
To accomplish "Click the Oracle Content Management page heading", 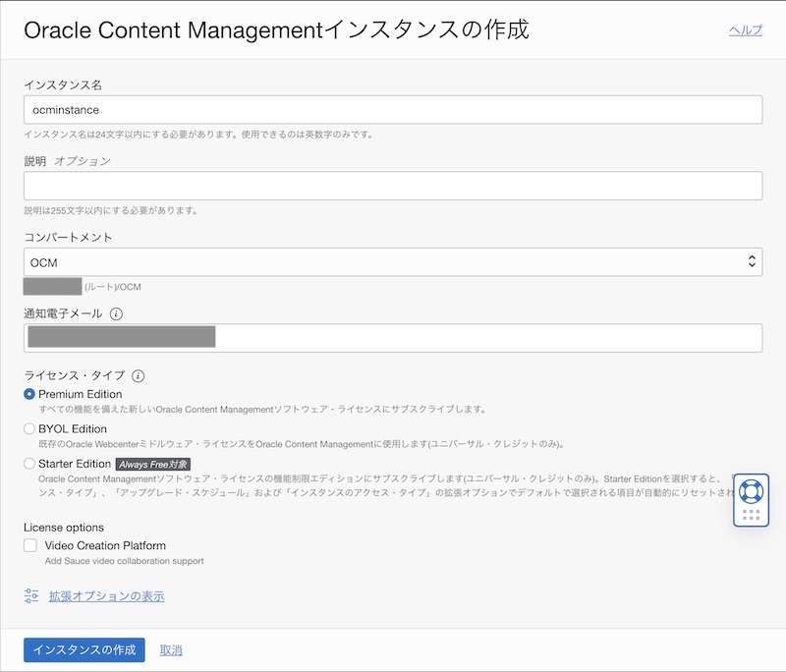I will 276,30.
